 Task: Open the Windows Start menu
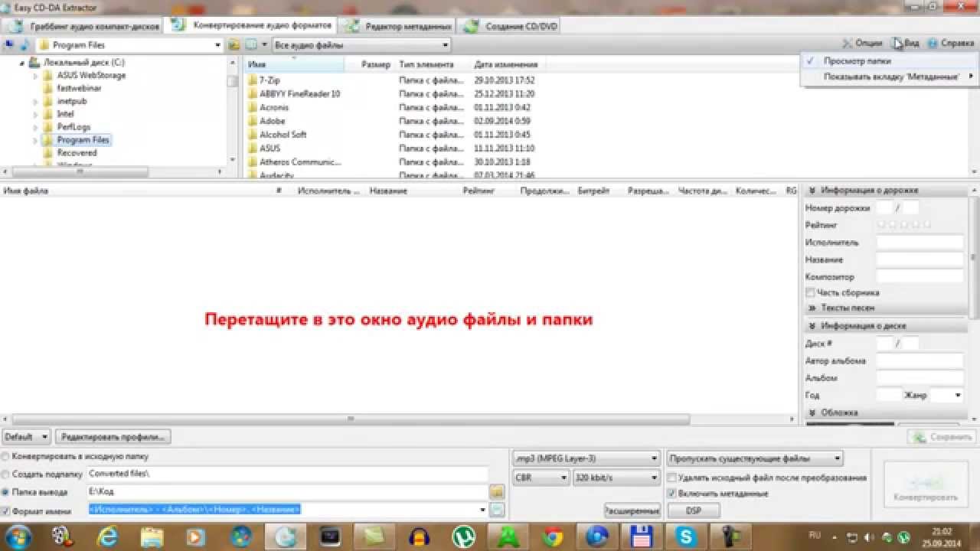(x=20, y=536)
